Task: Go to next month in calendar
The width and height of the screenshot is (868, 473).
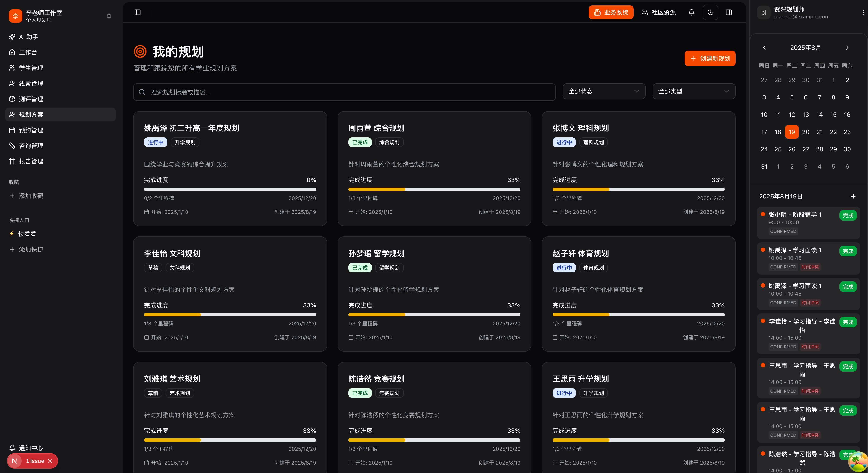Action: 847,48
